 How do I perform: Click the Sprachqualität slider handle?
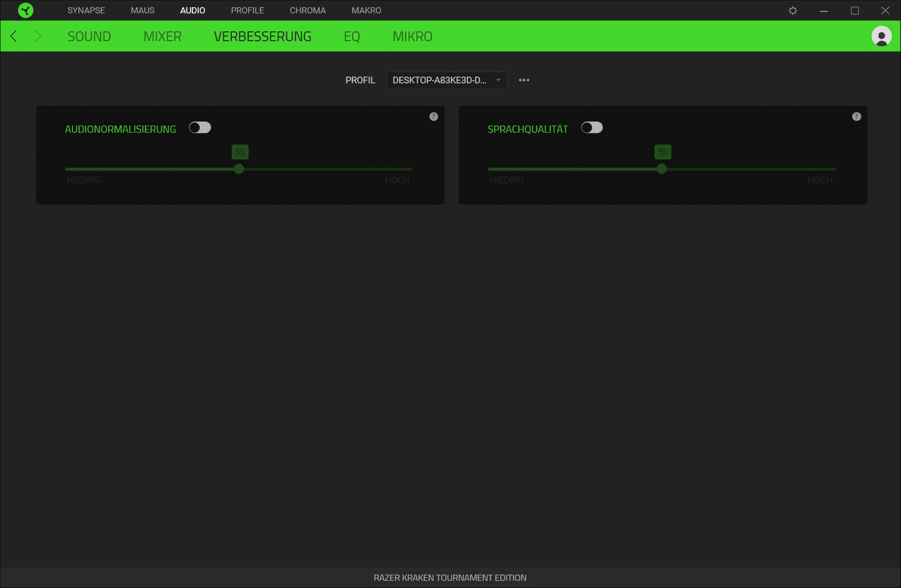coord(662,169)
